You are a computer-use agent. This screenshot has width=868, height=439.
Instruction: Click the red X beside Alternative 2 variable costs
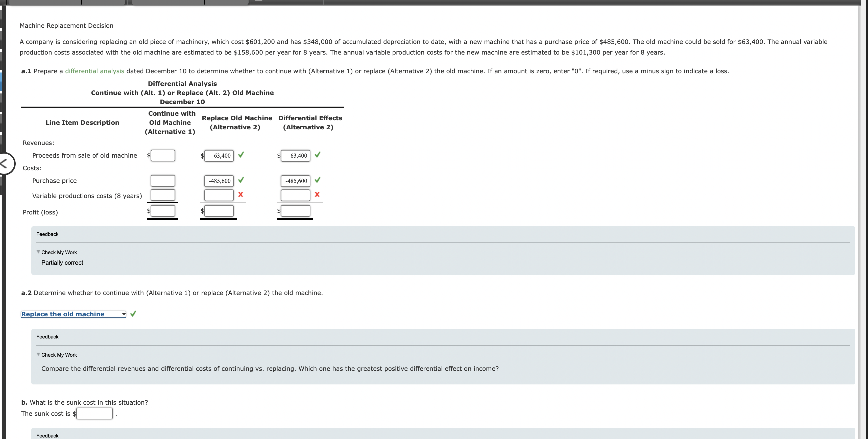point(240,194)
